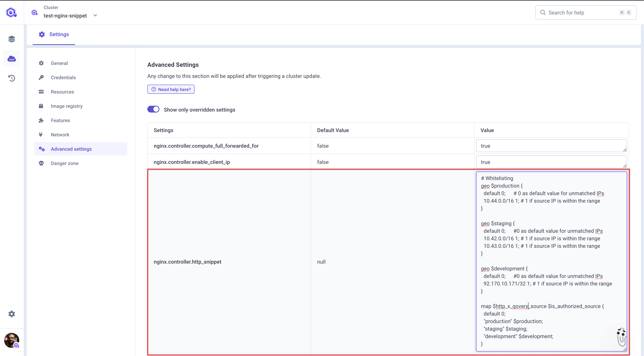The height and width of the screenshot is (356, 644).
Task: Select the Credentials key icon in sidebar
Action: 41,77
